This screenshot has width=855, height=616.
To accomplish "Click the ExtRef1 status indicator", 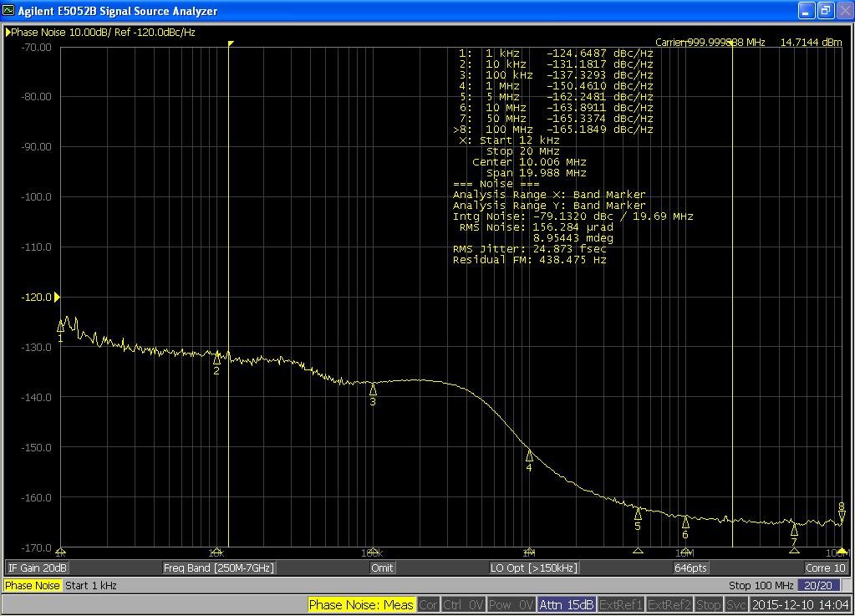I will pos(621,605).
